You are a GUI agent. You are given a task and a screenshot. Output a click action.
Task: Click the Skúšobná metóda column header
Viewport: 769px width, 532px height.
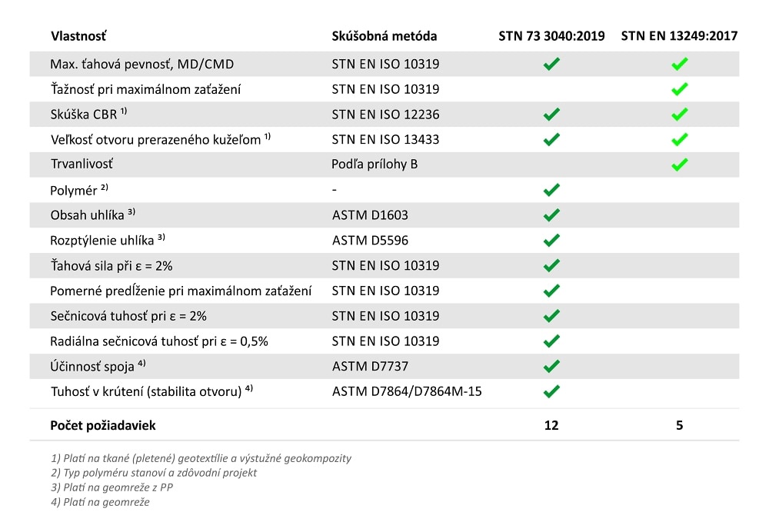384,35
